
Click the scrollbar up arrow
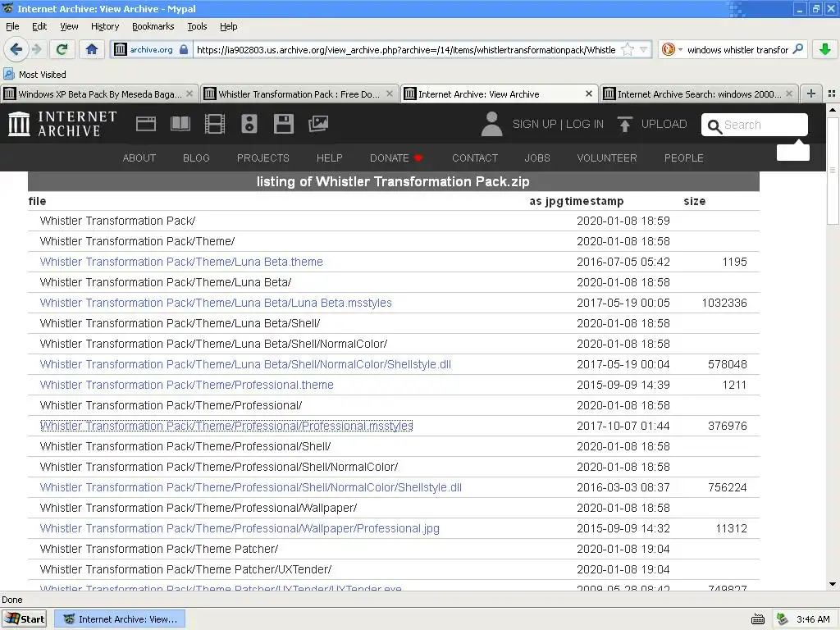click(x=833, y=109)
